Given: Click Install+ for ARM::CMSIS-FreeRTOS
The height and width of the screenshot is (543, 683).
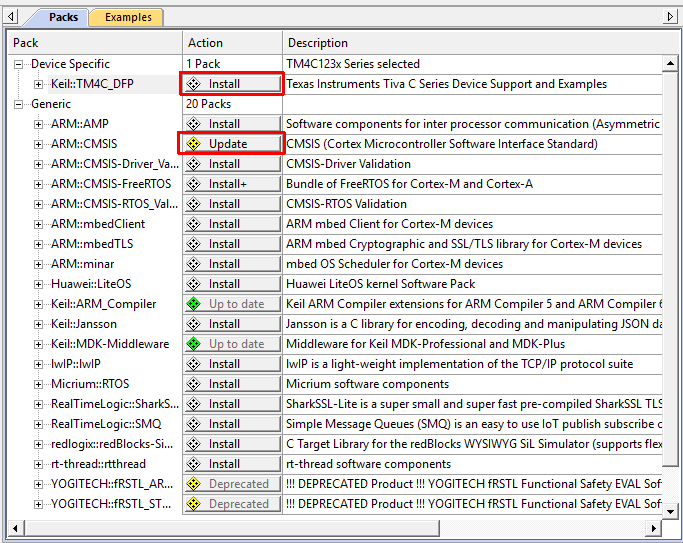Looking at the screenshot, I should point(233,184).
